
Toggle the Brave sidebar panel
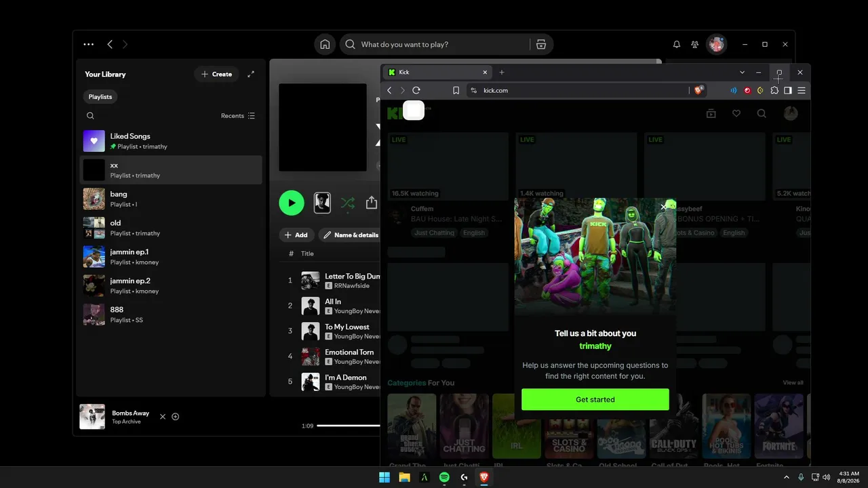(x=788, y=90)
